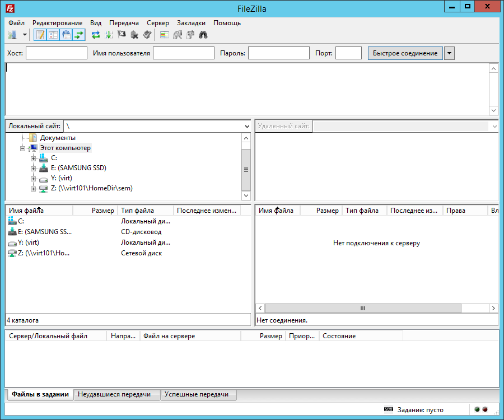Click the Быстрое соединение button
Image resolution: width=504 pixels, height=420 pixels.
pyautogui.click(x=405, y=53)
